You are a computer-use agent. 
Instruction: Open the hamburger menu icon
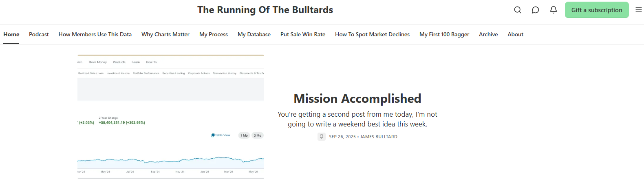click(x=639, y=10)
